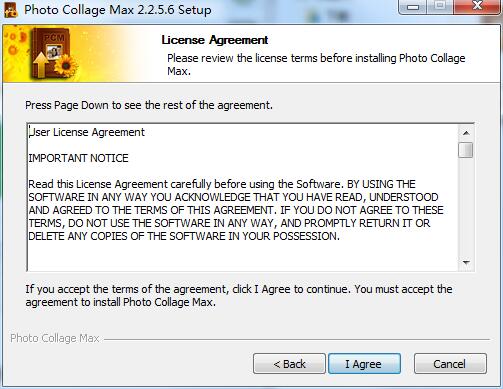
Task: Accept the terms with I Agree
Action: point(364,364)
